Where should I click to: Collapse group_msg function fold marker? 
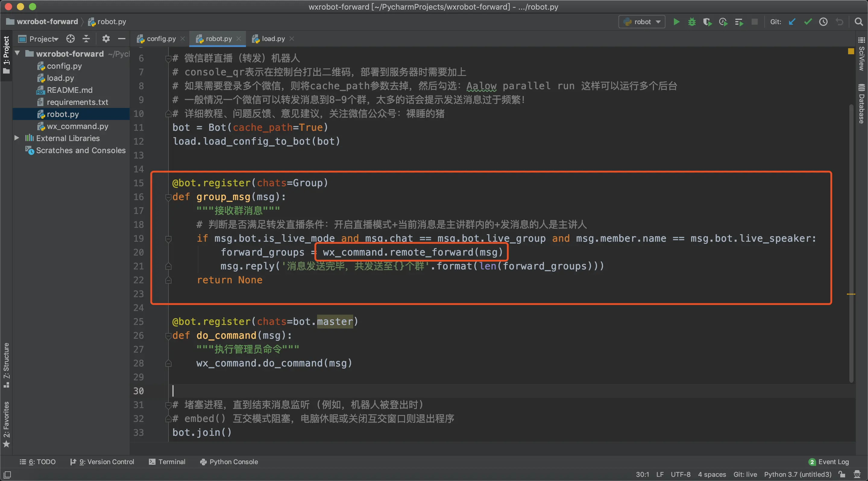point(168,197)
